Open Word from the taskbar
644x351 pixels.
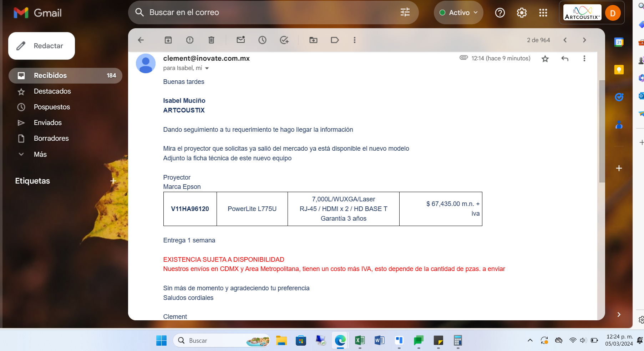coord(379,341)
